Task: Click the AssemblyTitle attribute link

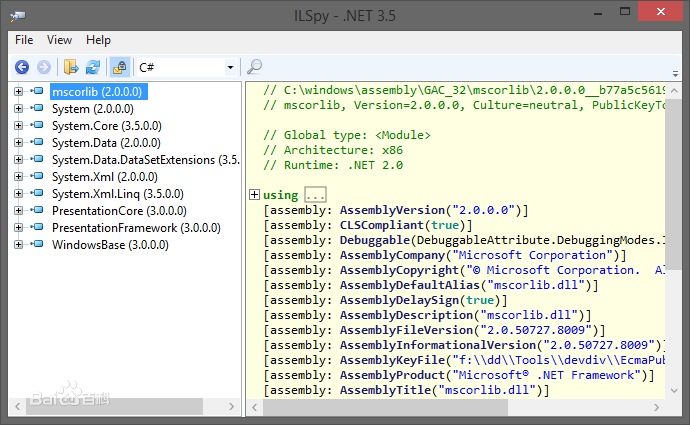Action: click(385, 390)
